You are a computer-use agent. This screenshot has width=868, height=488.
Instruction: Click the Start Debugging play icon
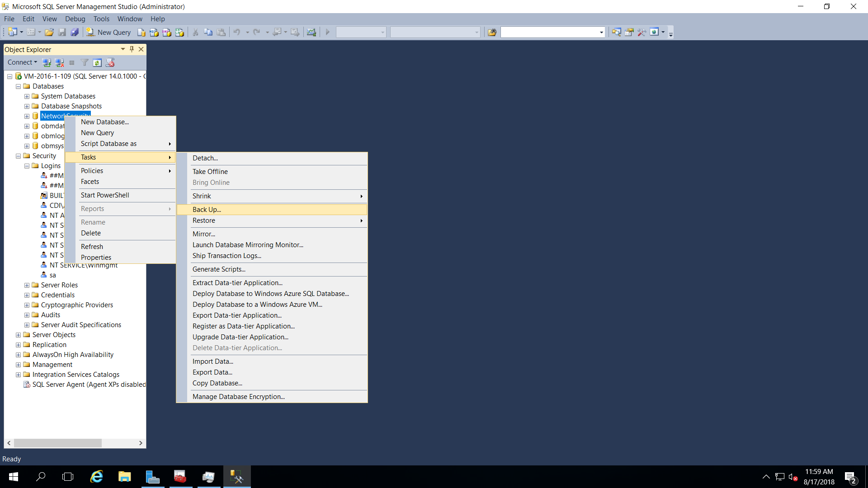click(x=328, y=32)
